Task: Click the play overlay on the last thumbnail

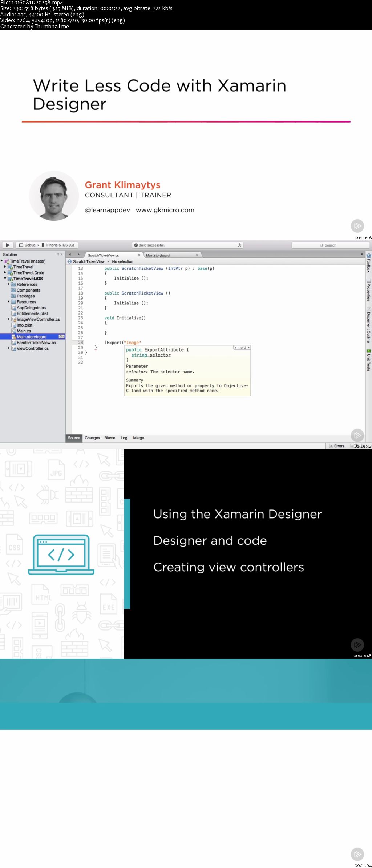Action: 357,853
